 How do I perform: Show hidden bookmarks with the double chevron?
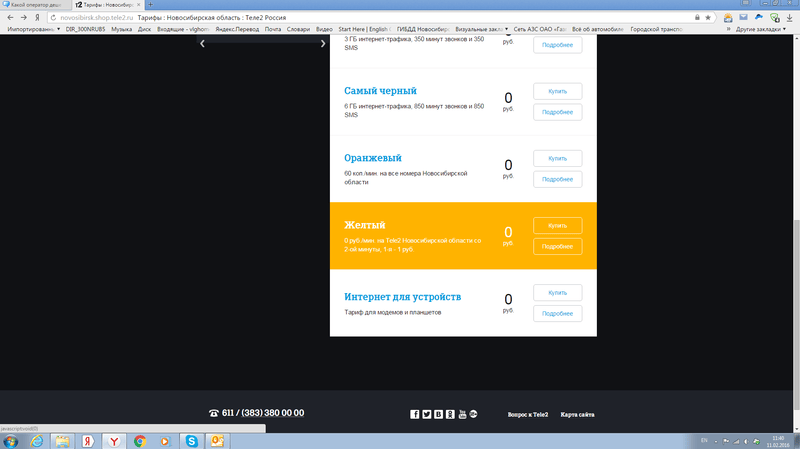click(x=729, y=29)
